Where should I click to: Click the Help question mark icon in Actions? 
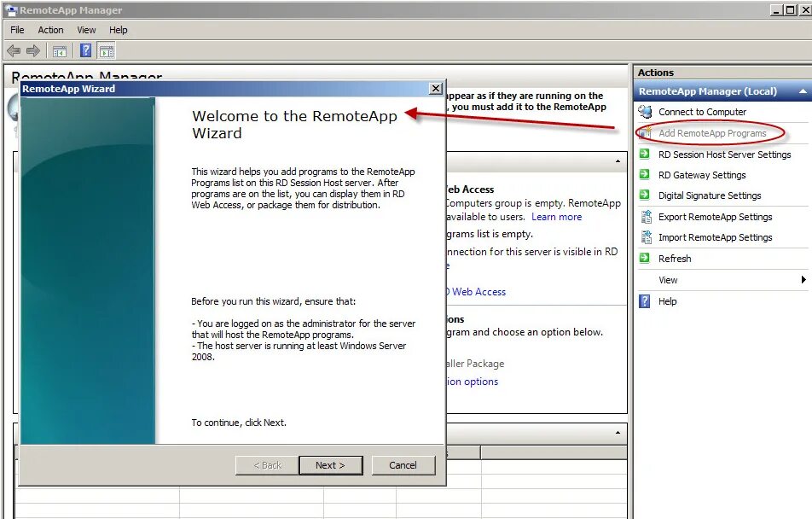[x=645, y=301]
